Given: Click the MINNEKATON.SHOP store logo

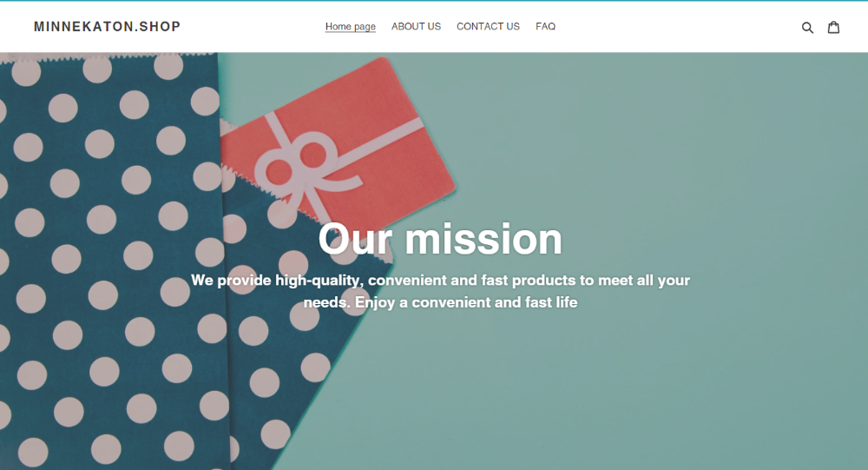Looking at the screenshot, I should click(x=108, y=27).
